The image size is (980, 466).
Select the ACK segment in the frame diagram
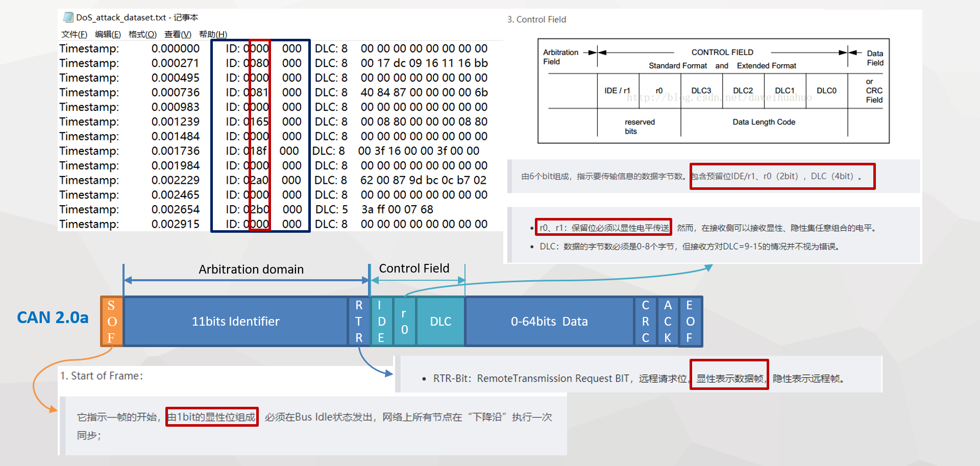click(668, 321)
